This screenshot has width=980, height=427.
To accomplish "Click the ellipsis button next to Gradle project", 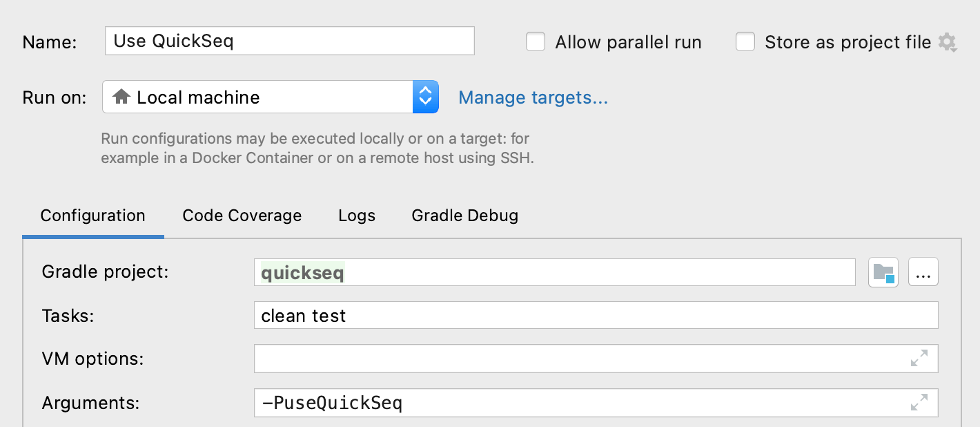I will point(923,272).
